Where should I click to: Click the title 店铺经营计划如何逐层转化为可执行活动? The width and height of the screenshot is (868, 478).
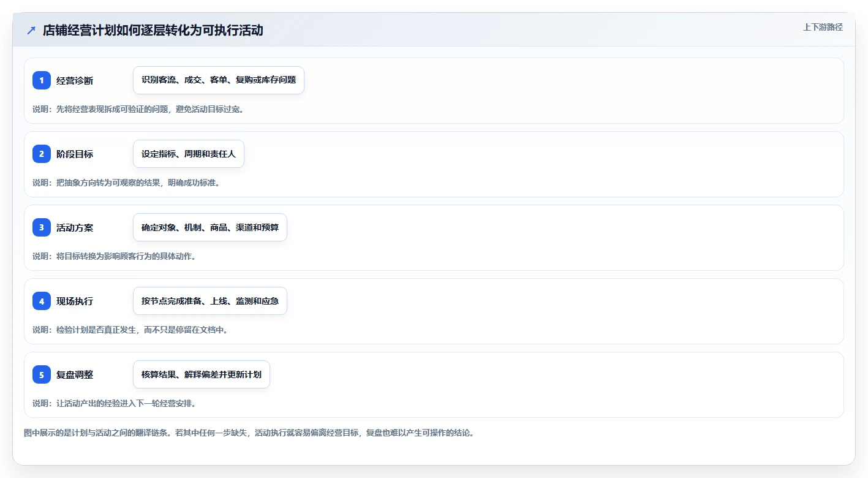[x=153, y=30]
